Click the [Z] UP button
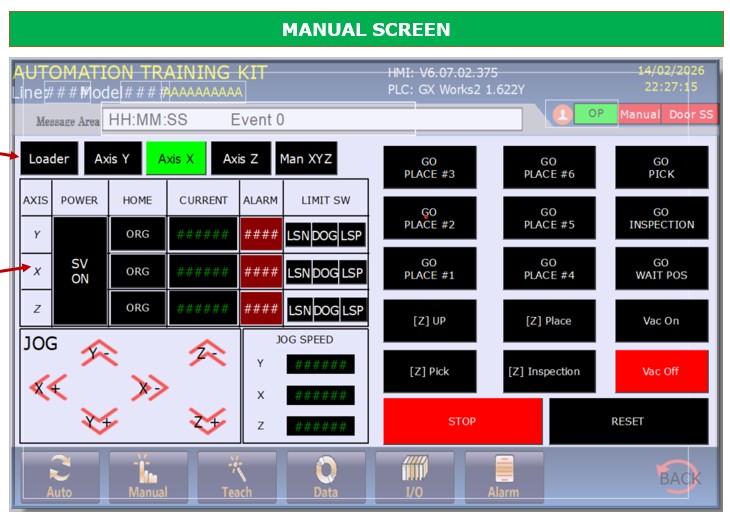 (430, 321)
